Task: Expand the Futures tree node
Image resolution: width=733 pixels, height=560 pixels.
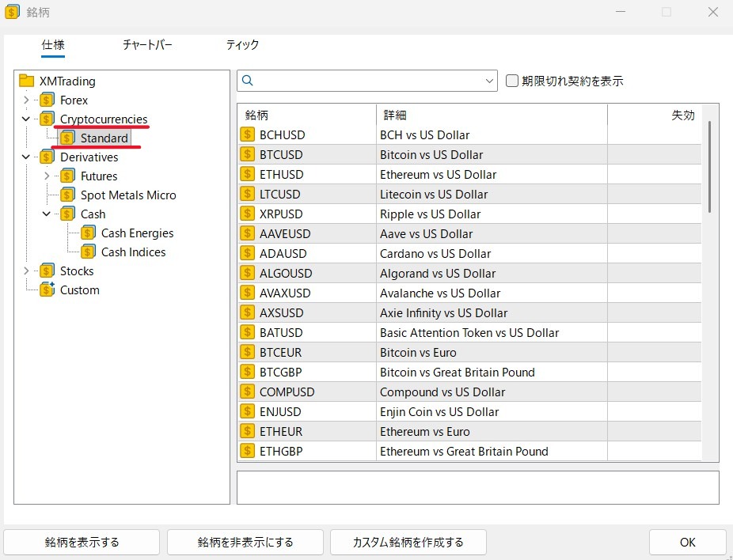Action: click(x=47, y=176)
